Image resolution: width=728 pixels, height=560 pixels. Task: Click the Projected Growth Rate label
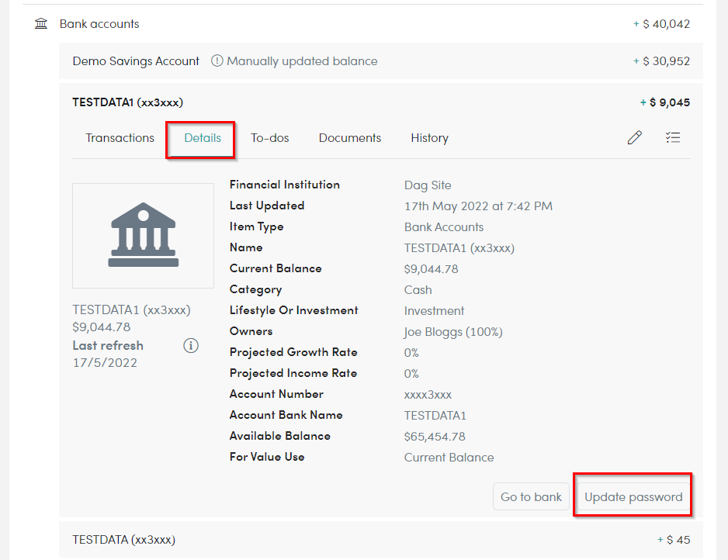point(293,352)
